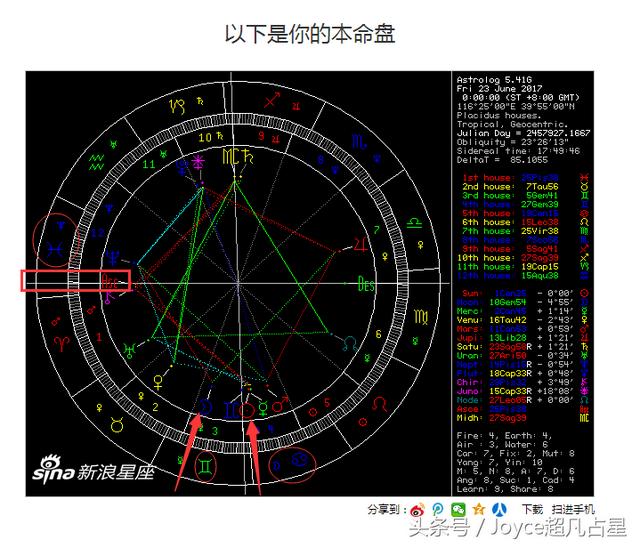640x548 pixels.
Task: Click the green Des label on the horizon
Action: (x=366, y=284)
